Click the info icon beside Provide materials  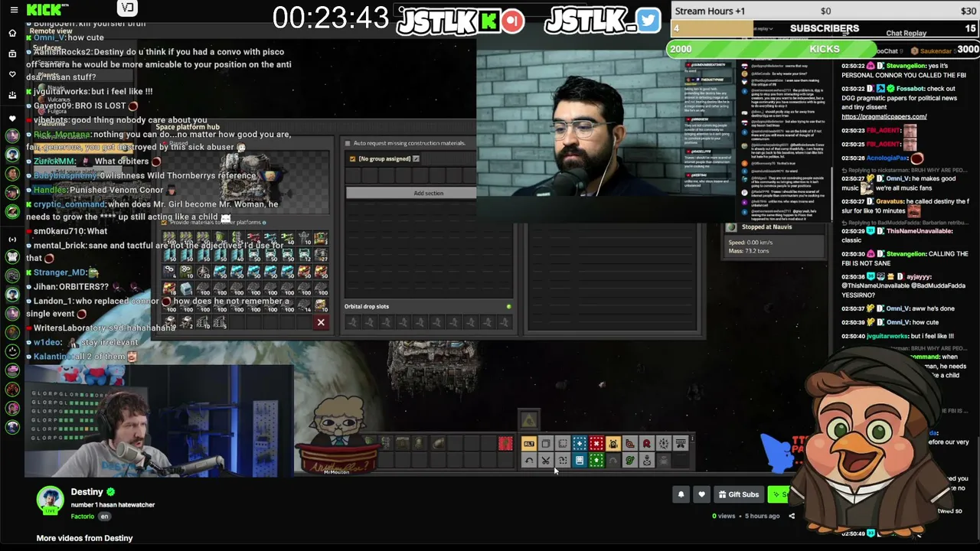click(x=265, y=223)
